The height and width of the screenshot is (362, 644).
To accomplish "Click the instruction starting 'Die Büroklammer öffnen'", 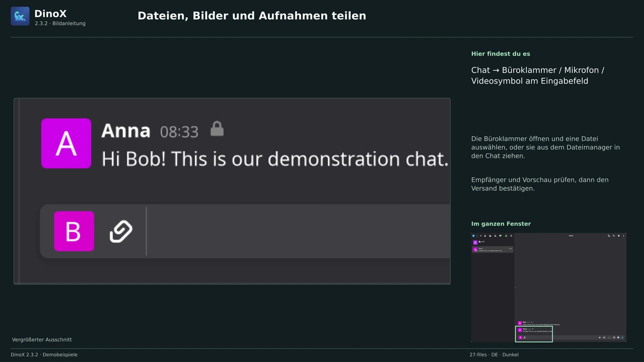I will (545, 147).
